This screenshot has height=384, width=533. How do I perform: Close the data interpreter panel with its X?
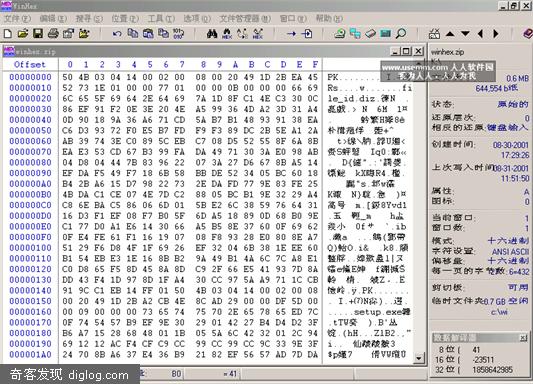pos(523,337)
